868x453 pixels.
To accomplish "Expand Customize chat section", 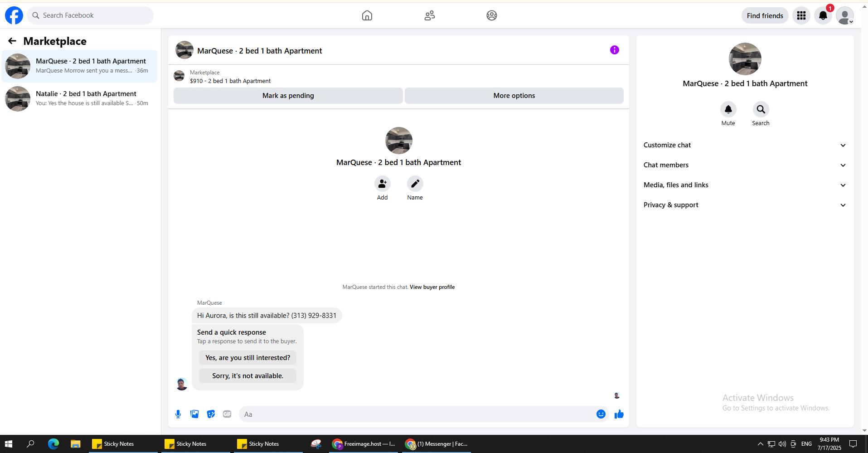I will click(x=745, y=145).
